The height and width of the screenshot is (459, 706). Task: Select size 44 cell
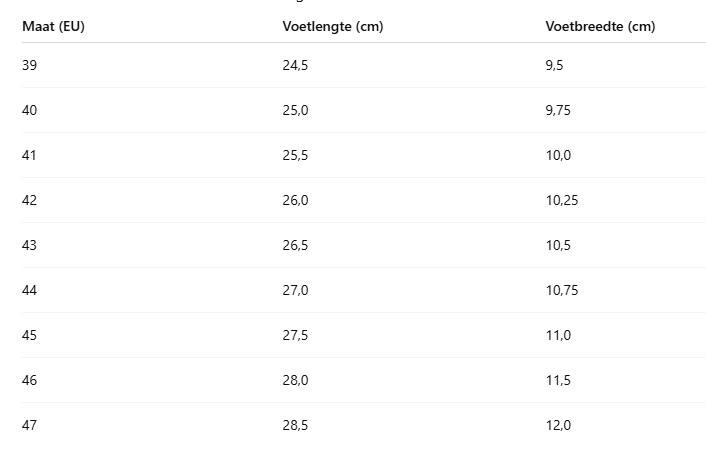[29, 291]
